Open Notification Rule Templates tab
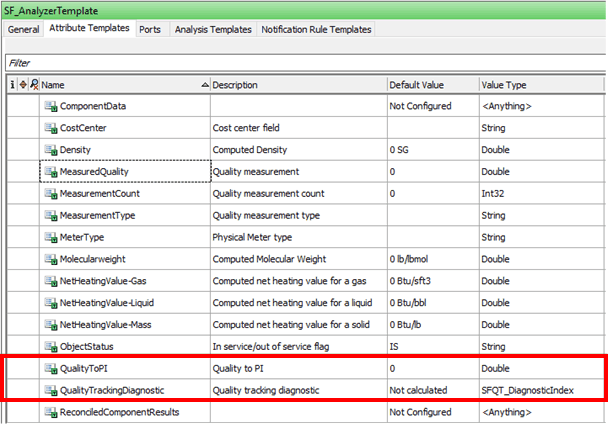Screen dimensions: 608x424 pyautogui.click(x=316, y=29)
